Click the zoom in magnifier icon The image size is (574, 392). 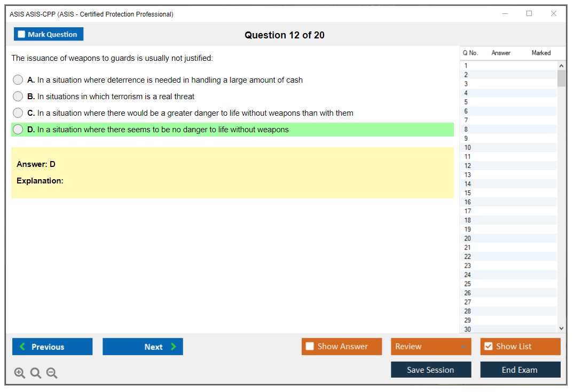[20, 373]
